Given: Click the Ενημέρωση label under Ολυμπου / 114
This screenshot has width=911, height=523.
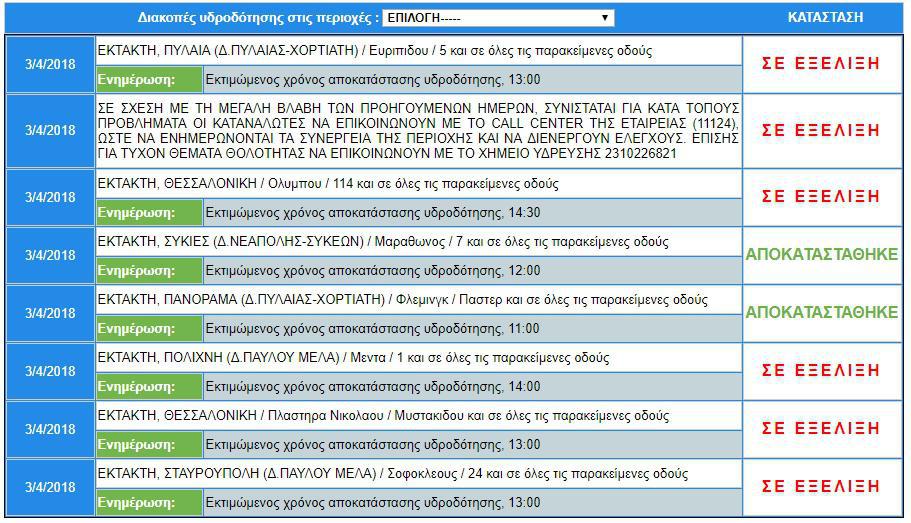Looking at the screenshot, I should (137, 213).
